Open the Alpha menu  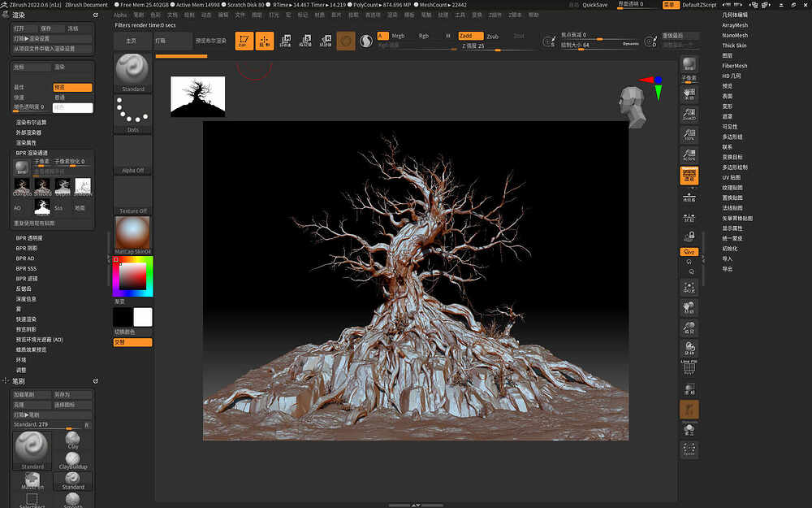[120, 15]
